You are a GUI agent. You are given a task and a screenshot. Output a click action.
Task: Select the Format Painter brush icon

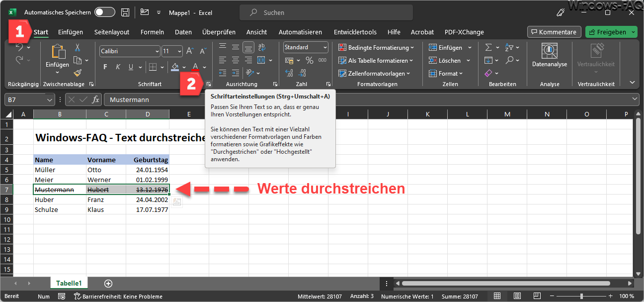[x=78, y=73]
